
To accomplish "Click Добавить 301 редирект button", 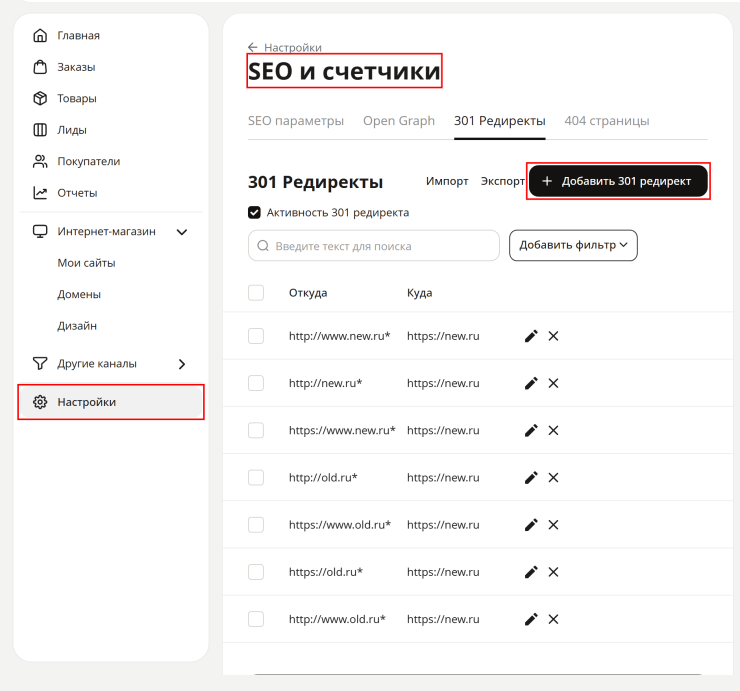I will [618, 181].
